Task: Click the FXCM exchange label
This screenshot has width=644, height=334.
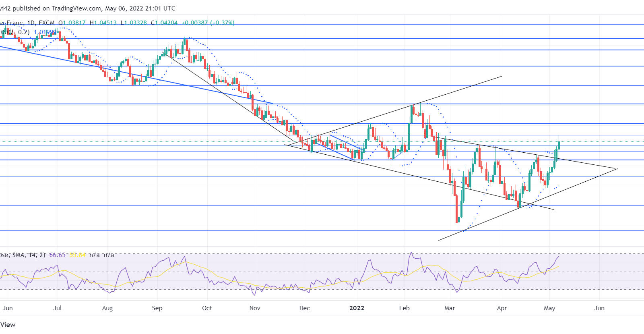Action: tap(47, 23)
